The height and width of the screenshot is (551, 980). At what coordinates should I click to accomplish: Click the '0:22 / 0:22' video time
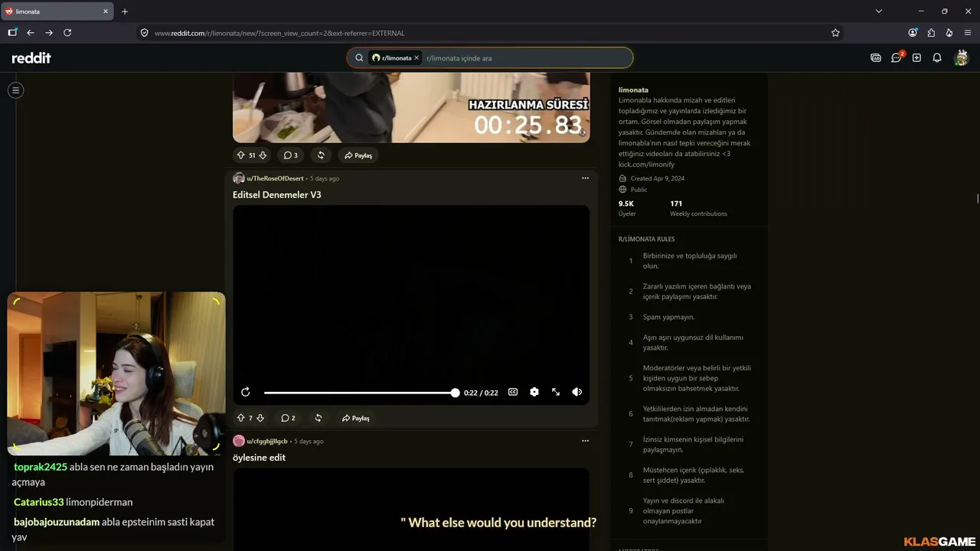pyautogui.click(x=481, y=393)
